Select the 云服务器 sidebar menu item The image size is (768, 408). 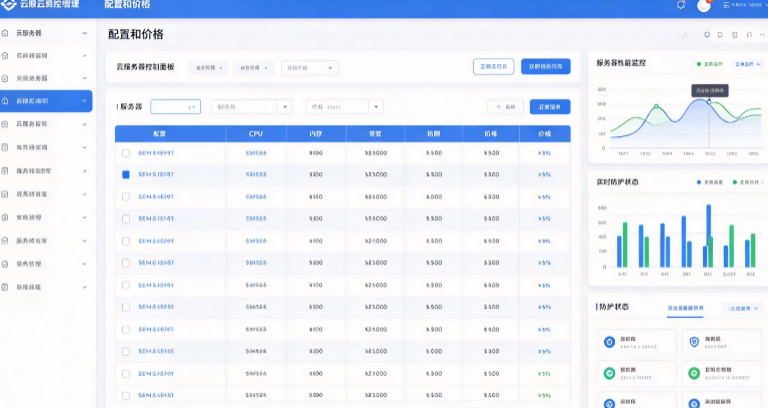click(x=46, y=33)
